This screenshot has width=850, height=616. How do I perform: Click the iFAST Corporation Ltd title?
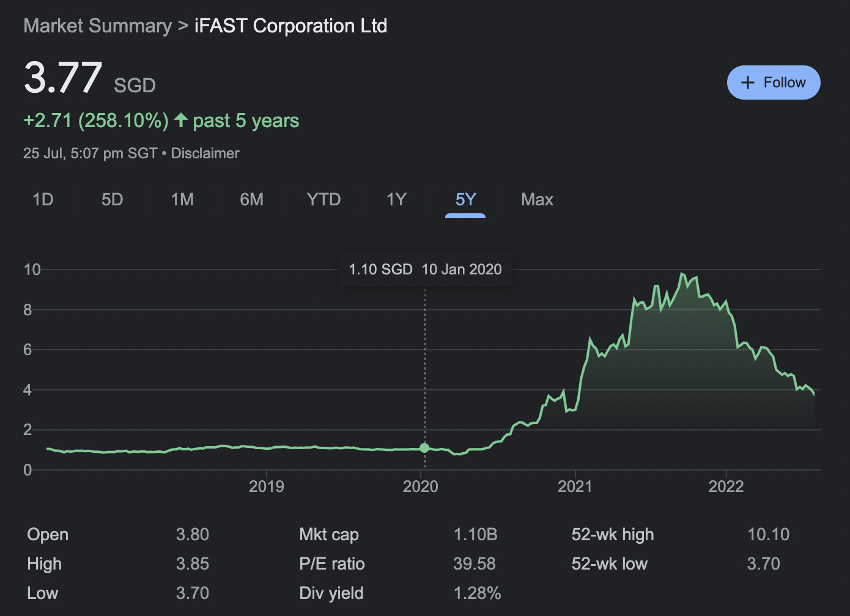290,26
